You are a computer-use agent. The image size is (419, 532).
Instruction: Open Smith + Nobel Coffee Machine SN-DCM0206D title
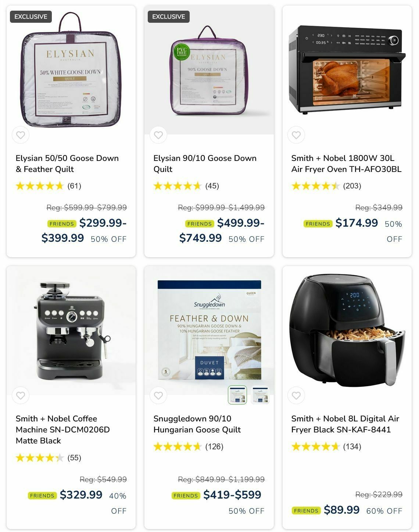(63, 429)
